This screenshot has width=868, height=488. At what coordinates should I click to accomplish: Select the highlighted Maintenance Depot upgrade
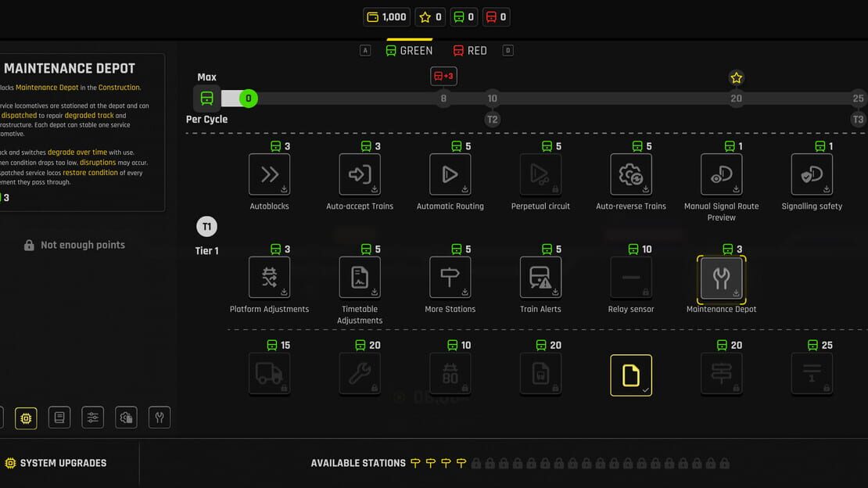[x=721, y=278]
